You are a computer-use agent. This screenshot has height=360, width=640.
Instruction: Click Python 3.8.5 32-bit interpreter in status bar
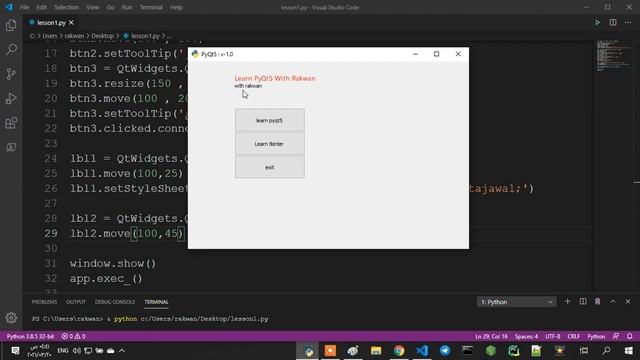tap(30, 336)
